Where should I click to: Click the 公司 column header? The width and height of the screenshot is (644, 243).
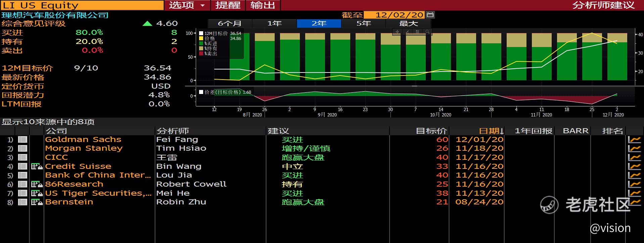coord(56,131)
